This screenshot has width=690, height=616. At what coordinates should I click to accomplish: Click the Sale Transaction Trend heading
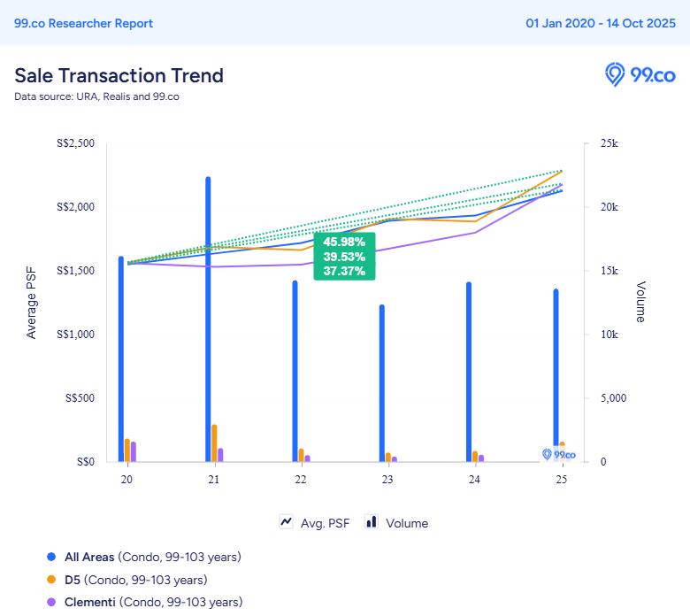tap(119, 75)
